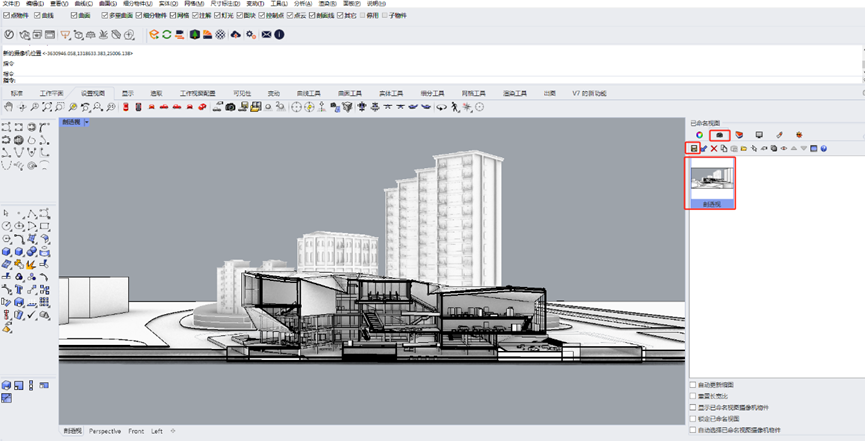This screenshot has width=865, height=441.
Task: Switch to the Front viewport tab
Action: tap(136, 431)
